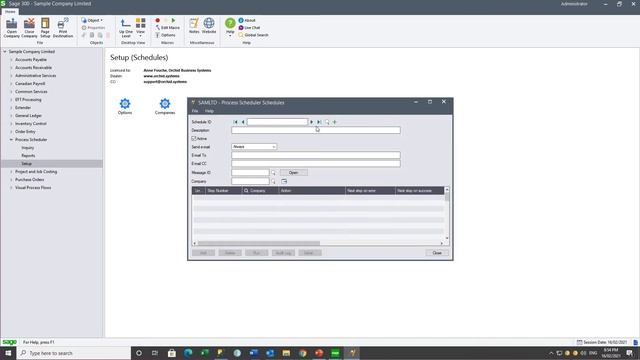Click the Action column header in the grid
Screen dimensions: 640x360
pyautogui.click(x=312, y=191)
